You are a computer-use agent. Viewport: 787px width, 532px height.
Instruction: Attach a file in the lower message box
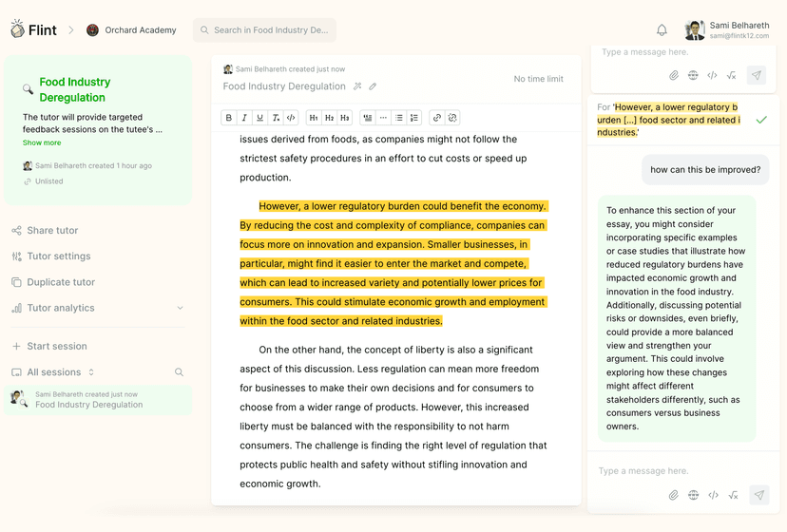click(674, 495)
